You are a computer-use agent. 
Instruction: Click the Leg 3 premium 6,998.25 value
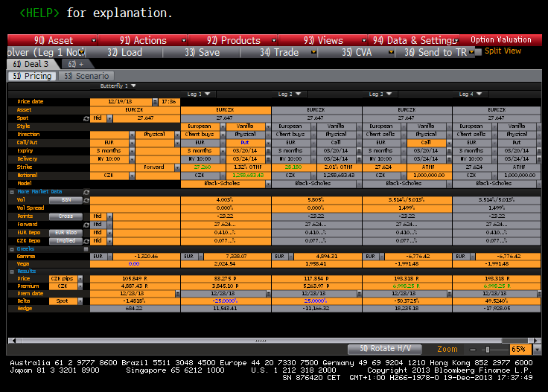pos(407,286)
